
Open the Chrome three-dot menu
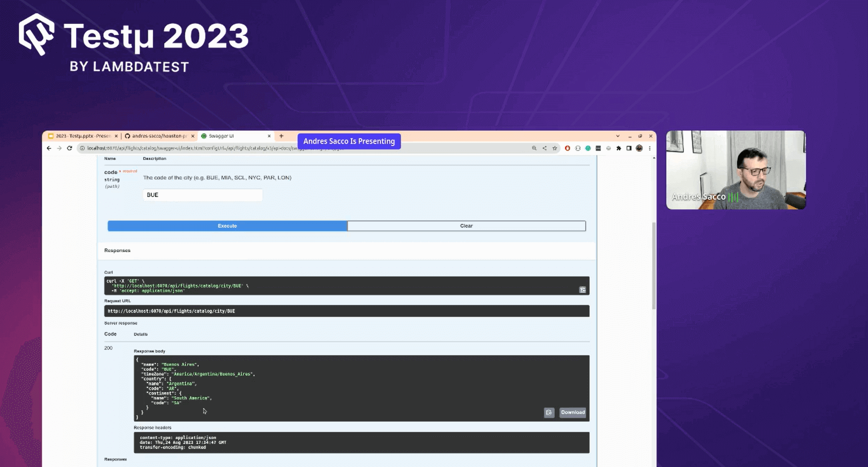pyautogui.click(x=650, y=148)
